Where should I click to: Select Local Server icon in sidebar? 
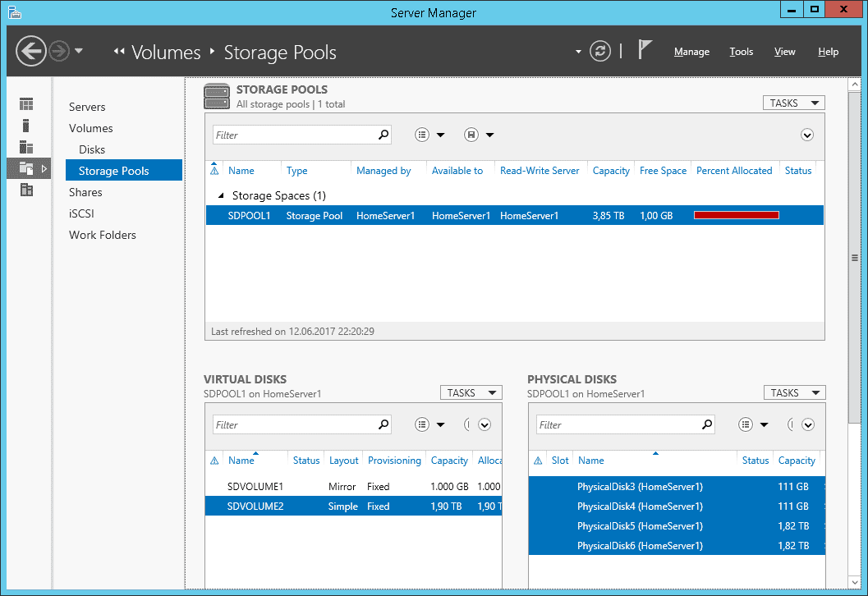point(26,126)
